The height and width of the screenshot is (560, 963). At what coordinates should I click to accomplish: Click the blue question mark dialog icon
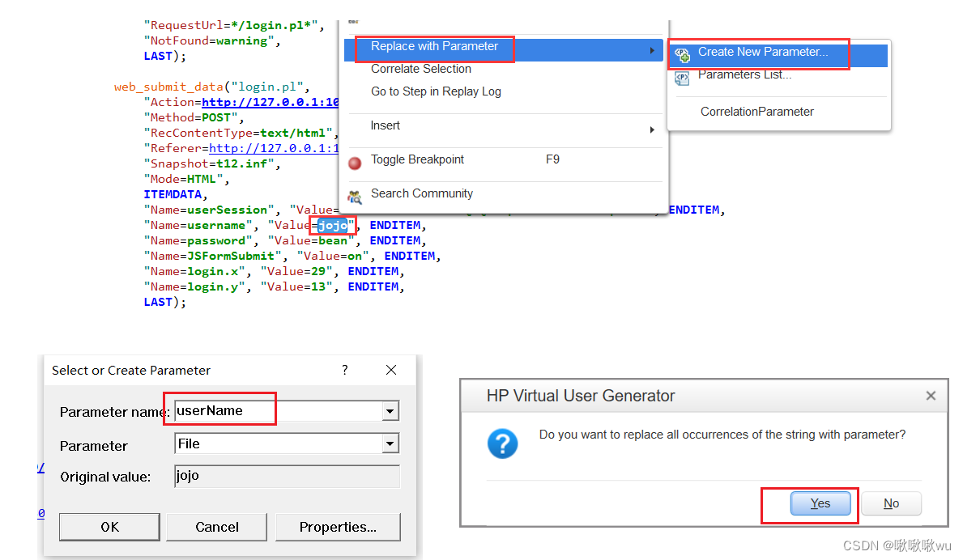(x=502, y=443)
